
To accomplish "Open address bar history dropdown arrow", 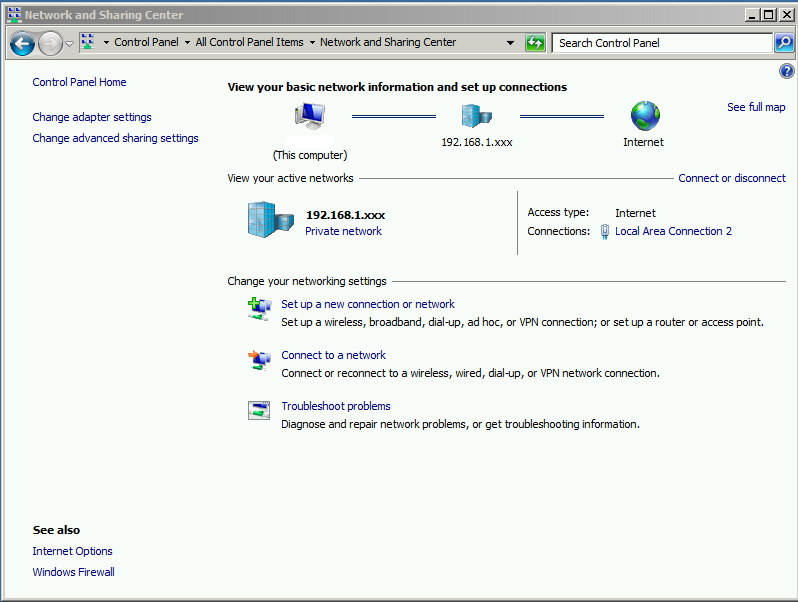I will (x=510, y=43).
